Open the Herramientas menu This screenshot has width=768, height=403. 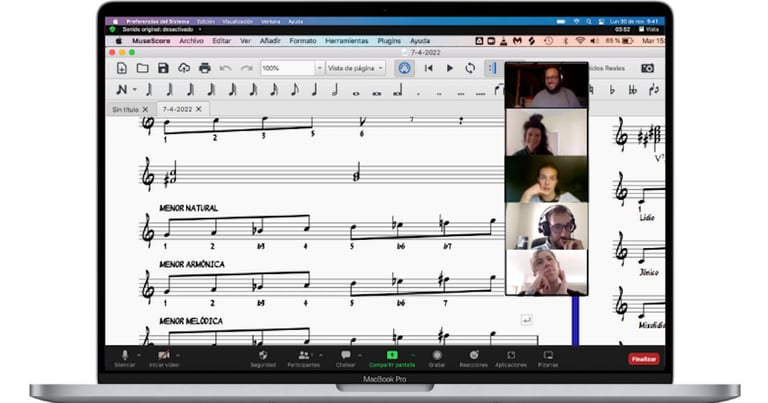coord(346,41)
